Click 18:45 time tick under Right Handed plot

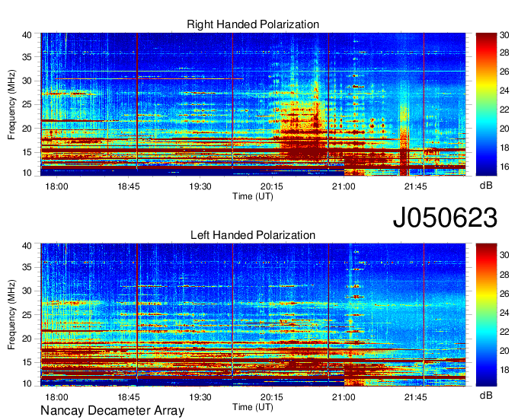point(129,186)
